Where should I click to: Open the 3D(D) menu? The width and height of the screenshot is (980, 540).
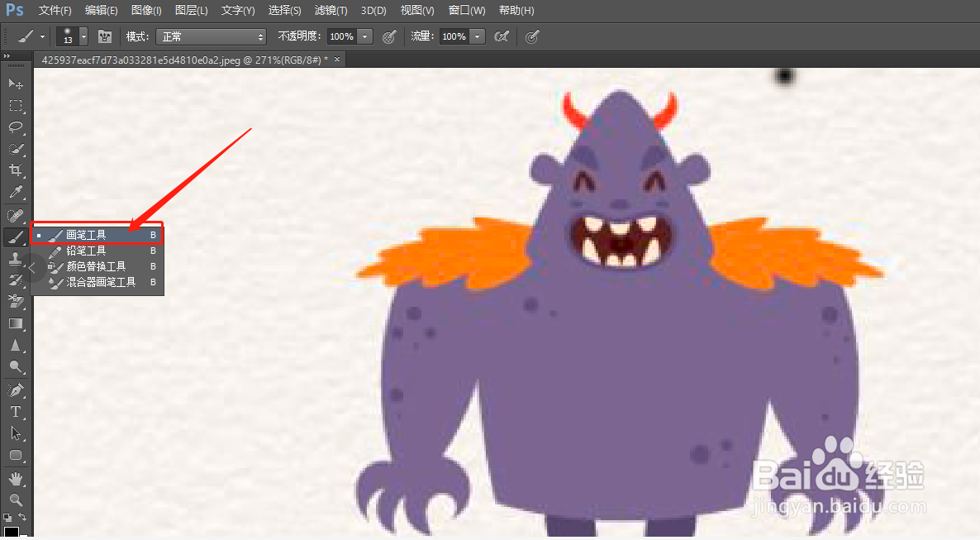(373, 11)
